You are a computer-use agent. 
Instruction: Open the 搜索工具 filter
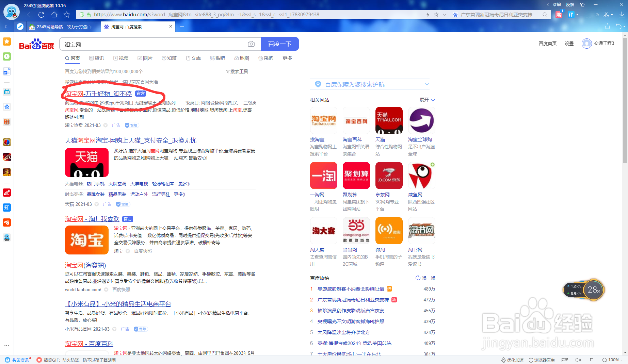tap(237, 71)
